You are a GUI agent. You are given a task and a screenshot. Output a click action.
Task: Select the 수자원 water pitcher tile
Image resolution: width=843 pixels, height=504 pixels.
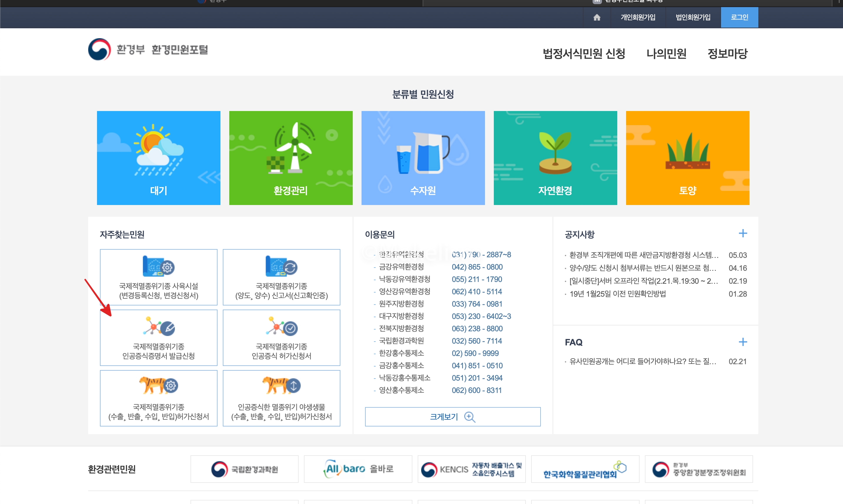tap(423, 158)
